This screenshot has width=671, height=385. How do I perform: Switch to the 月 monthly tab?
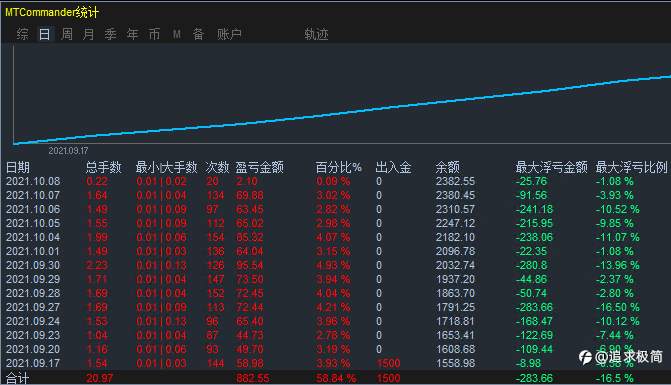pos(89,34)
